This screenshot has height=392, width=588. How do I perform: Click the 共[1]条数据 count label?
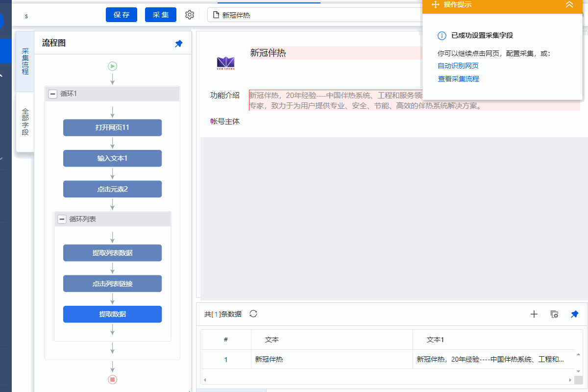(x=223, y=314)
